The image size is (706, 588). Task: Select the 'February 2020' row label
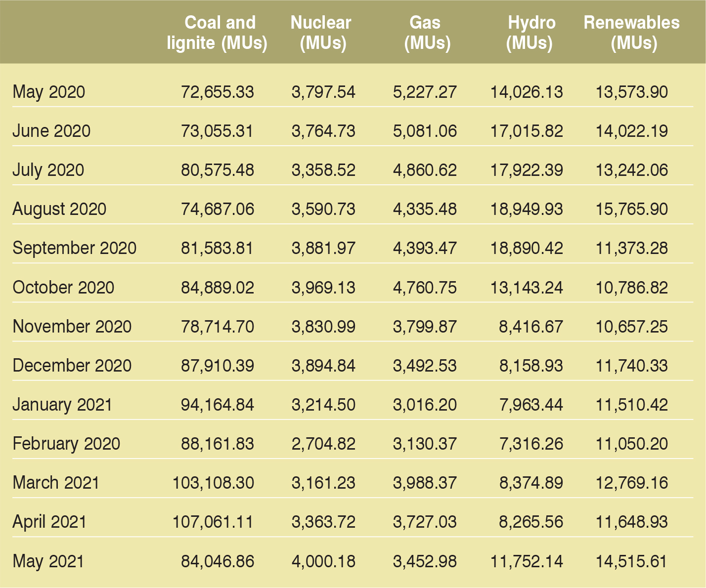(x=66, y=444)
